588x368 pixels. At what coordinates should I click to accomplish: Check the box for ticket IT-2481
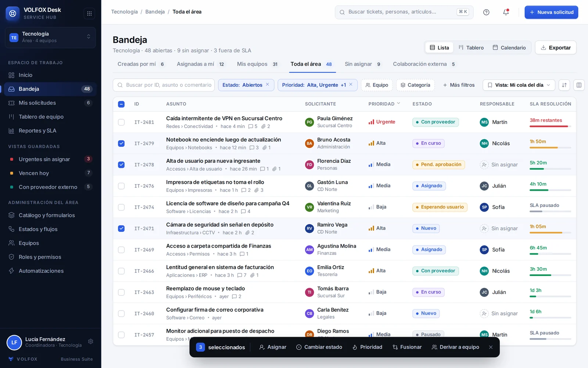pyautogui.click(x=121, y=122)
